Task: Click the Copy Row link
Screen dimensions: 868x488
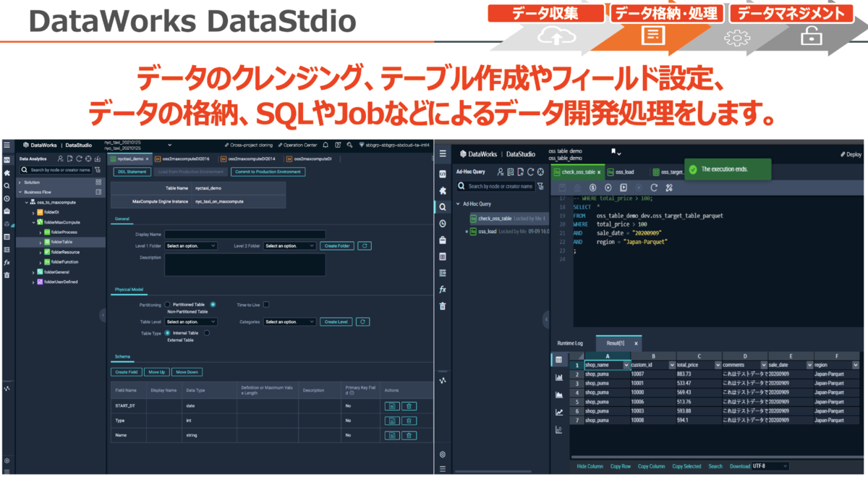Action: pyautogui.click(x=620, y=466)
